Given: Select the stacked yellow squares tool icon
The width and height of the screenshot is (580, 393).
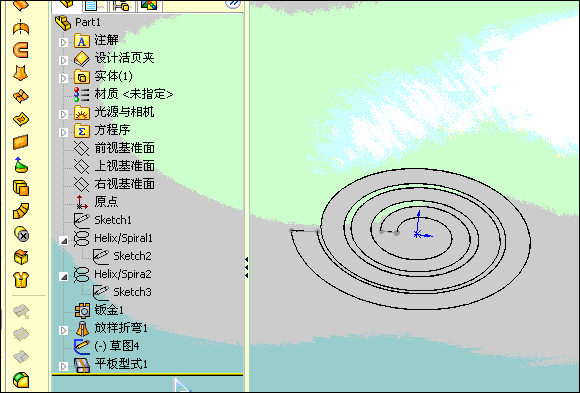Looking at the screenshot, I should (x=21, y=188).
